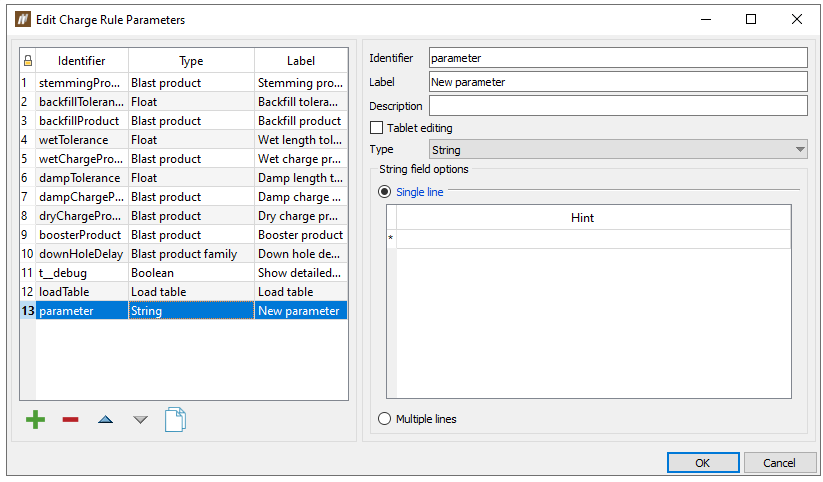Choose the Multiple lines radio option
The width and height of the screenshot is (823, 482).
[384, 419]
